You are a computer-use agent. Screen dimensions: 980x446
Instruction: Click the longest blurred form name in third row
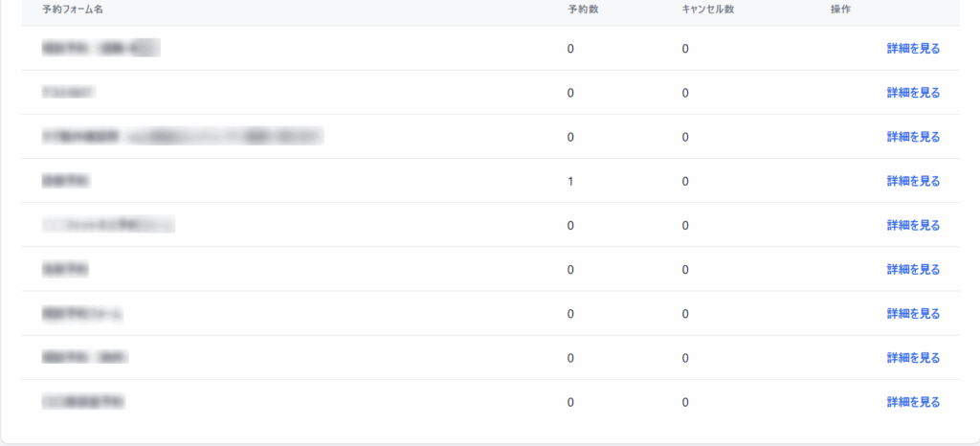coord(182,137)
